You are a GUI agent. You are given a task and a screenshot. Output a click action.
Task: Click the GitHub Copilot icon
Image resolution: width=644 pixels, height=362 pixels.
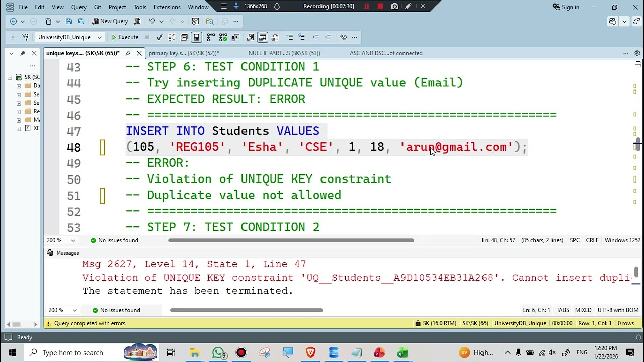click(x=612, y=21)
